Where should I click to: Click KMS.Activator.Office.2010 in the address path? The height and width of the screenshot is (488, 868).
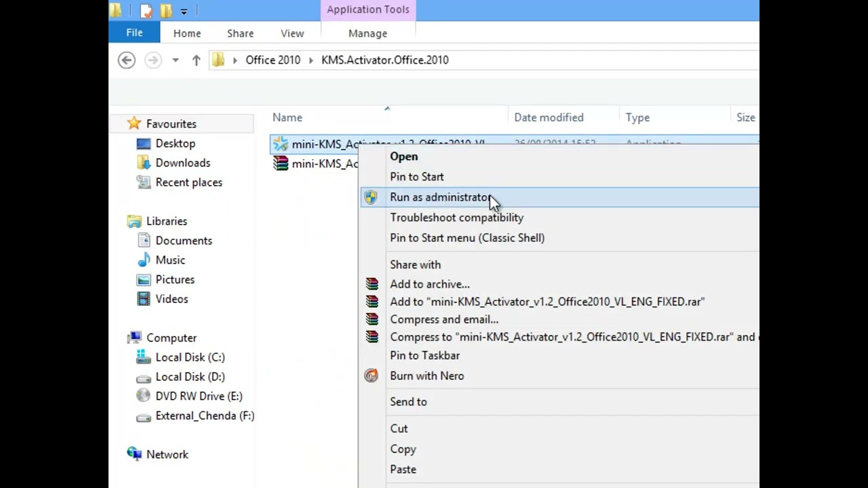tap(384, 60)
